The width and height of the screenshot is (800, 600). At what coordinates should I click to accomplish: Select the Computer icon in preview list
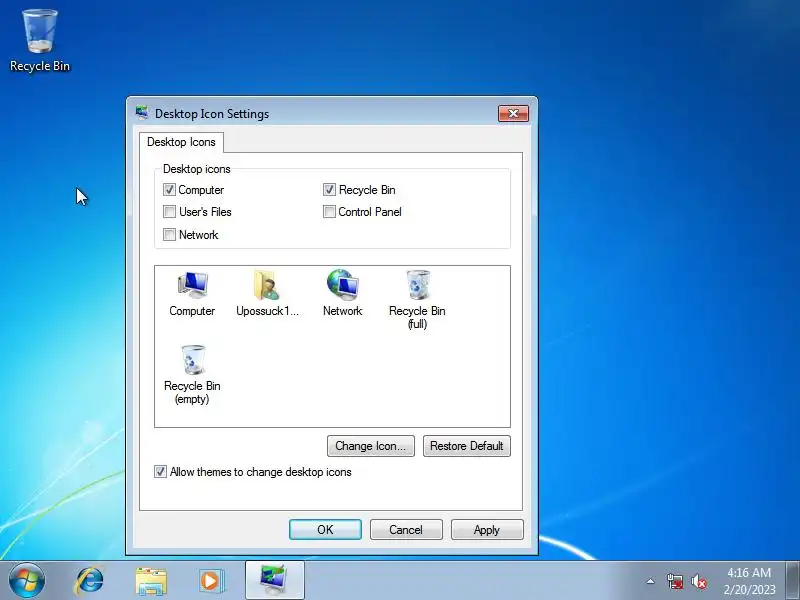[x=192, y=293]
